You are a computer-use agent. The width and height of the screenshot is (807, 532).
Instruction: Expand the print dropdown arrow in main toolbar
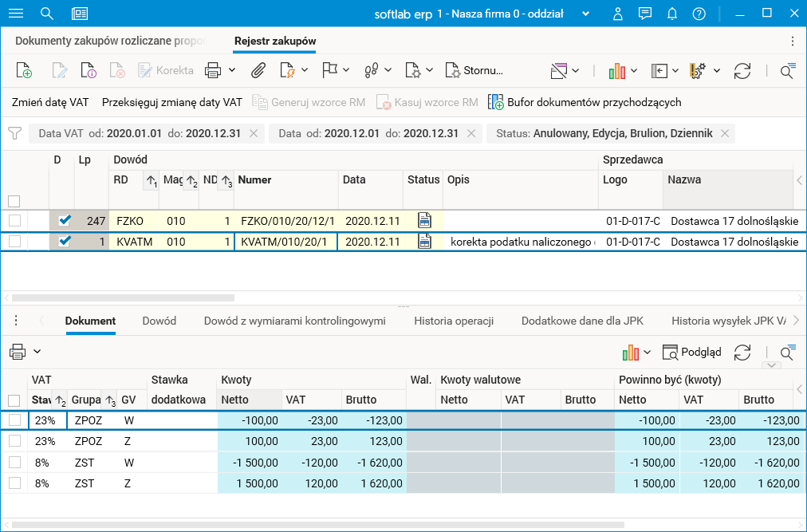click(x=232, y=71)
